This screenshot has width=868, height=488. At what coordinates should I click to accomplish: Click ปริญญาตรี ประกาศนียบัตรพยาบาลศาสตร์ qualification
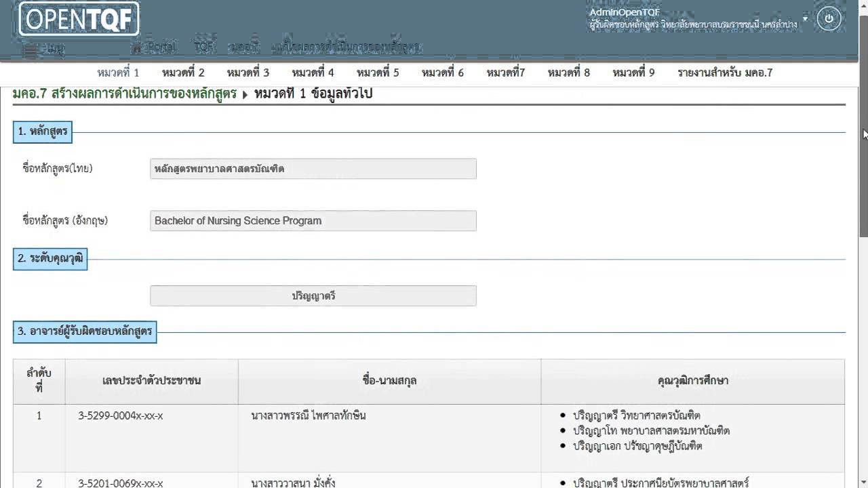point(660,483)
